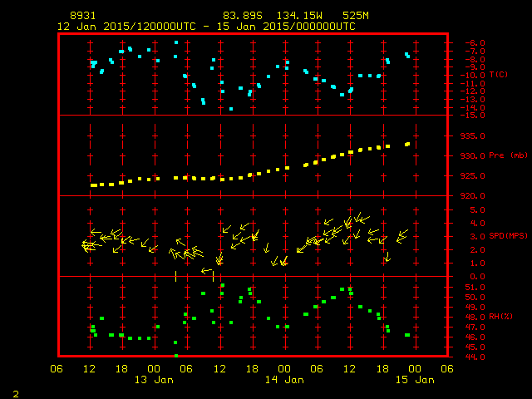Click the number 2 below the chart
The height and width of the screenshot is (399, 532).
pos(16,394)
